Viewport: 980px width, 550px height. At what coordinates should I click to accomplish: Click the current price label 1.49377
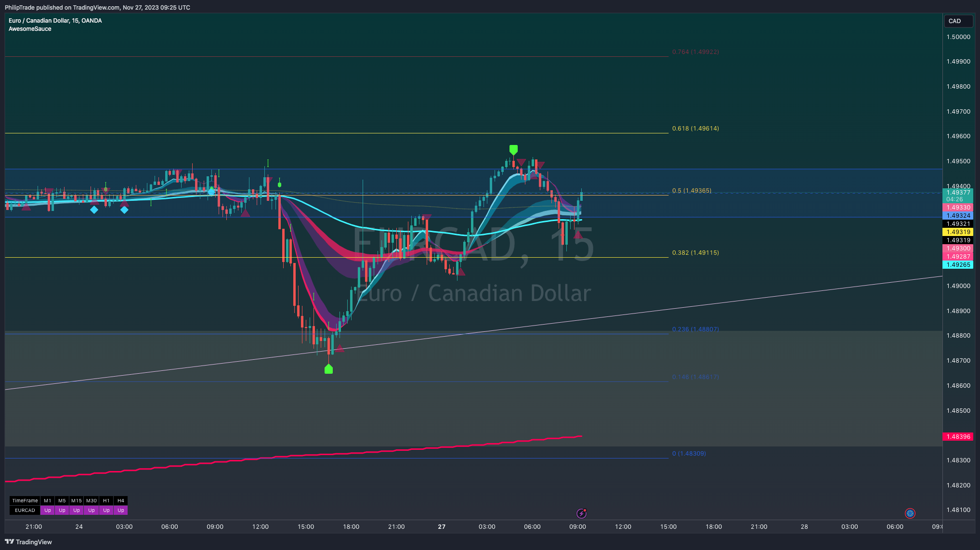pos(958,191)
